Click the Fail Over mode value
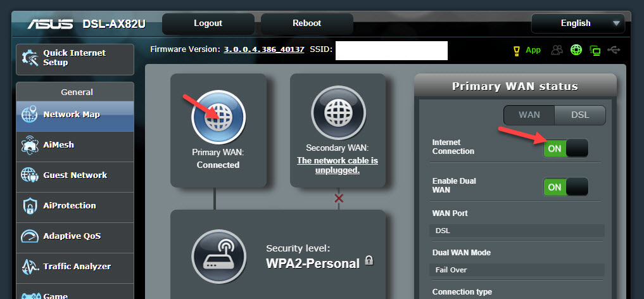Image resolution: width=644 pixels, height=299 pixels. point(517,270)
